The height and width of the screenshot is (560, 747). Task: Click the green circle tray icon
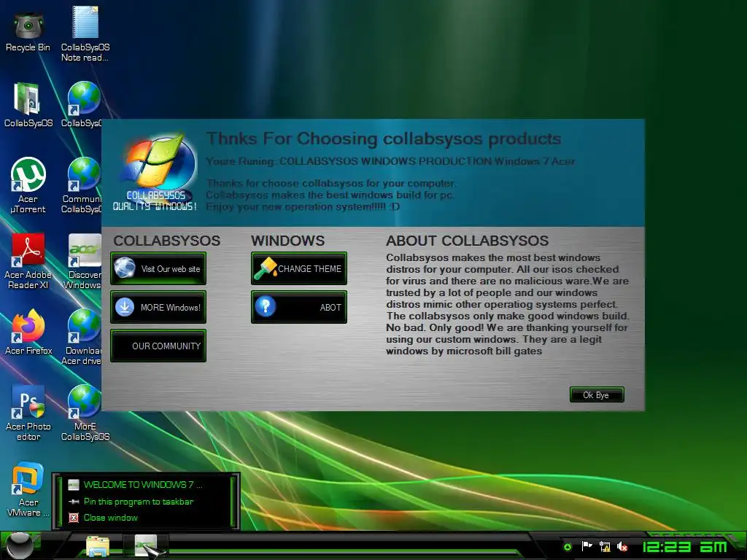coord(567,547)
